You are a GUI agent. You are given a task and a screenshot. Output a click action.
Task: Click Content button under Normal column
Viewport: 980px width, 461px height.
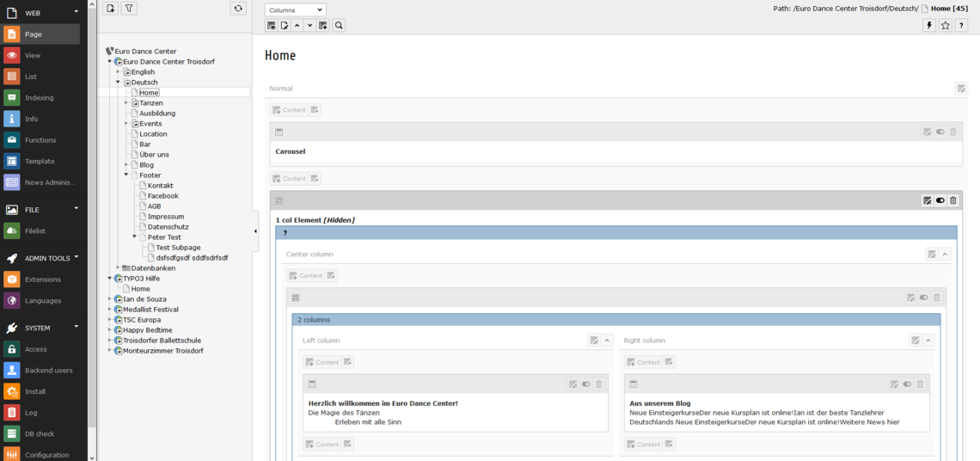289,110
